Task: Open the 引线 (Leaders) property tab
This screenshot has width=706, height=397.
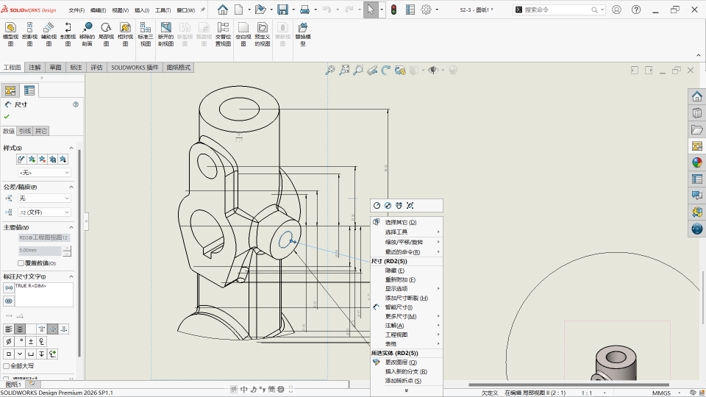Action: pos(25,131)
